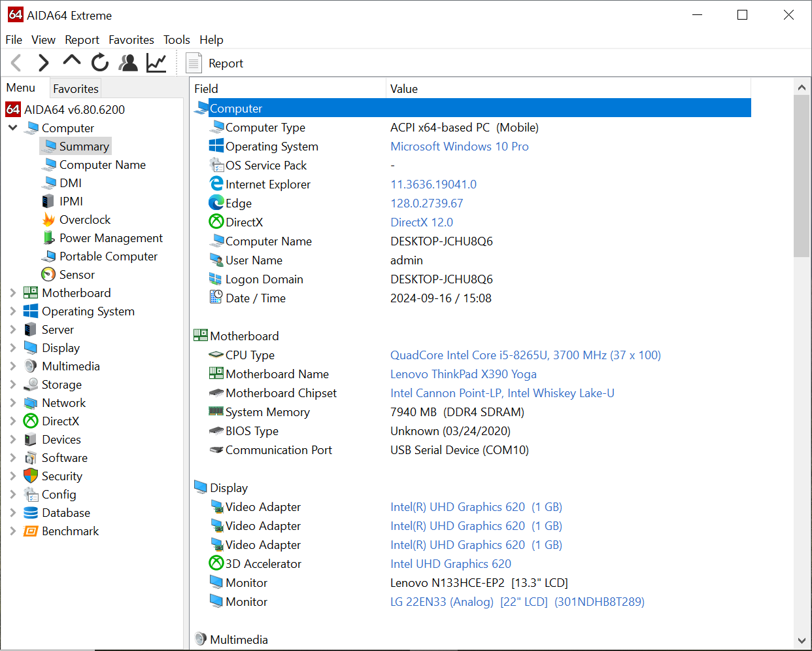The width and height of the screenshot is (812, 651).
Task: Click the vertical scrollbar down arrow
Action: tap(802, 641)
